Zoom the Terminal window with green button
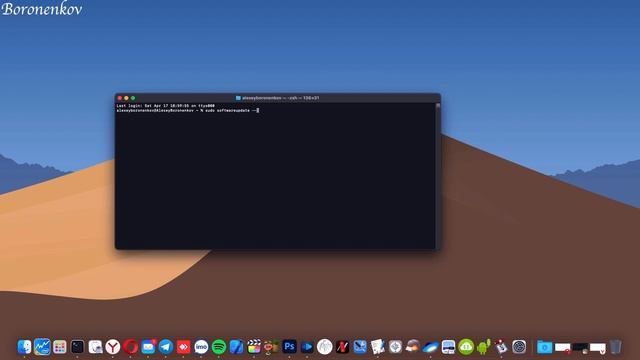 (133, 98)
